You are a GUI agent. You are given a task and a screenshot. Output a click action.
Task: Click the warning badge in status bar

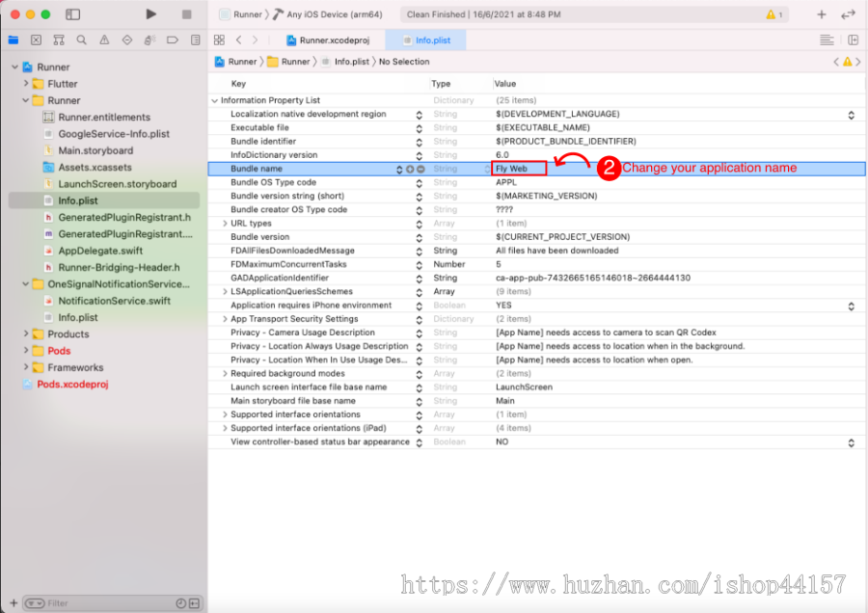tap(773, 14)
